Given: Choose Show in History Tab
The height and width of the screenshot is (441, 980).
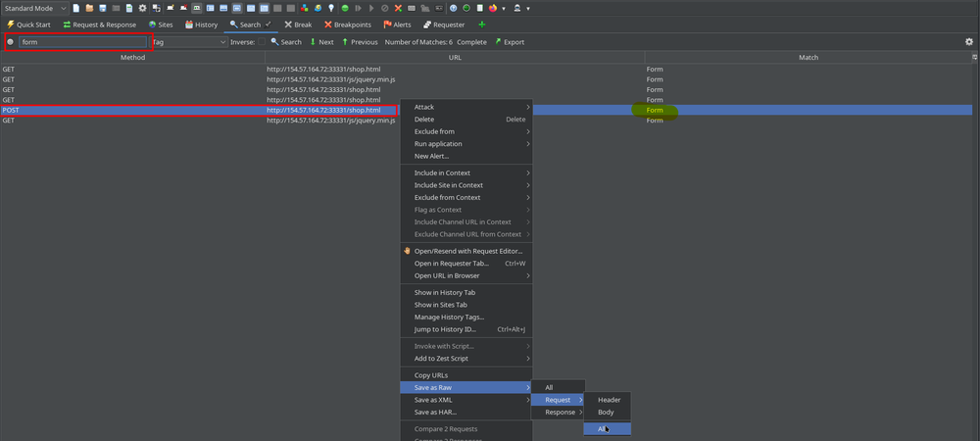Looking at the screenshot, I should (465, 292).
